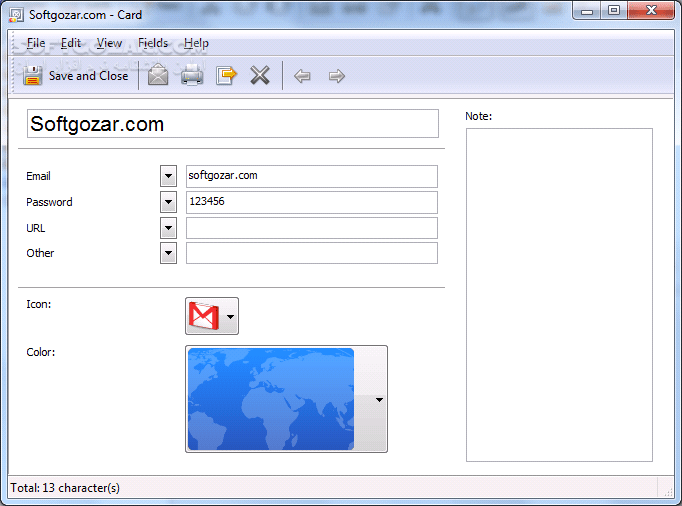Click the delete X icon in toolbar

pos(260,76)
